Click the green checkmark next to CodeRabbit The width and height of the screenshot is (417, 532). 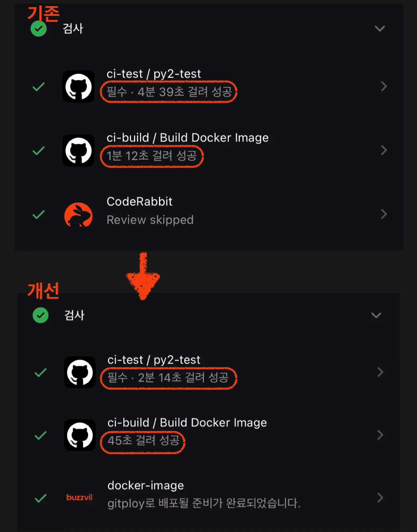pyautogui.click(x=38, y=214)
